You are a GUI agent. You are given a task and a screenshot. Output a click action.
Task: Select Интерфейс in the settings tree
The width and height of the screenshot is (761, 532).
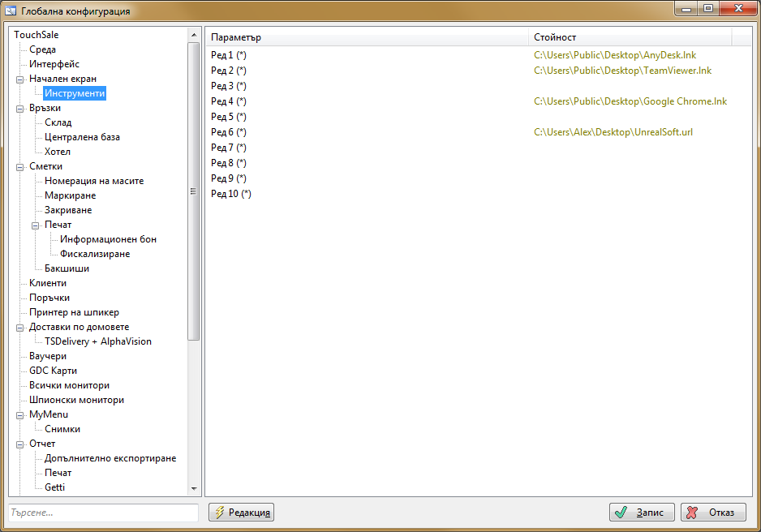[x=54, y=64]
